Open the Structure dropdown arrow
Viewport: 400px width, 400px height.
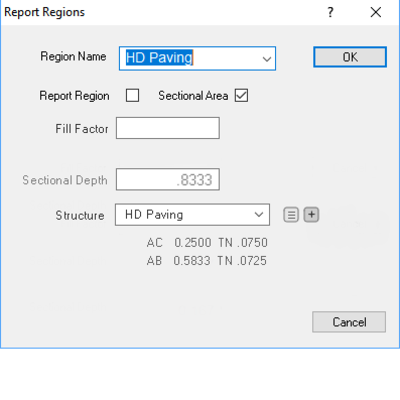[x=259, y=215]
